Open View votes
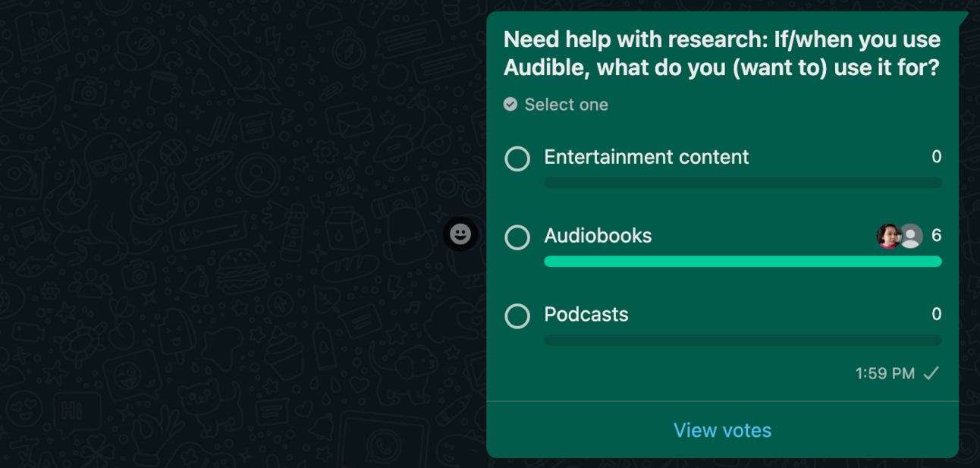 [x=722, y=430]
